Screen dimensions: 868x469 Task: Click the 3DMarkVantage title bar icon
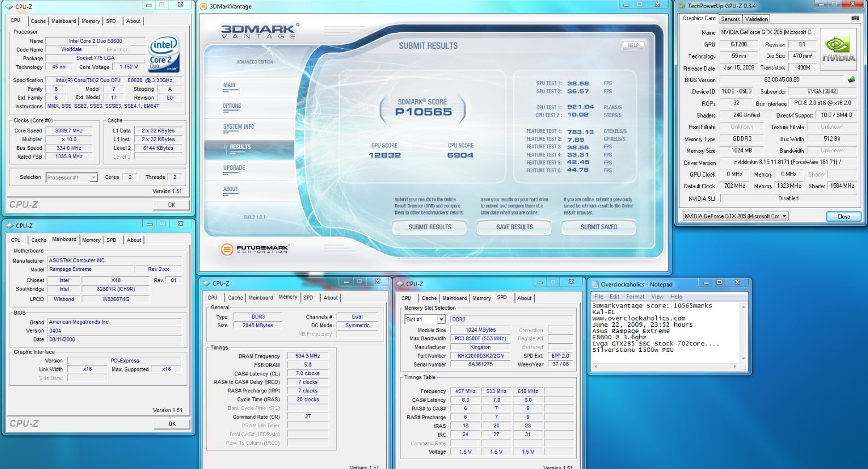pos(204,7)
